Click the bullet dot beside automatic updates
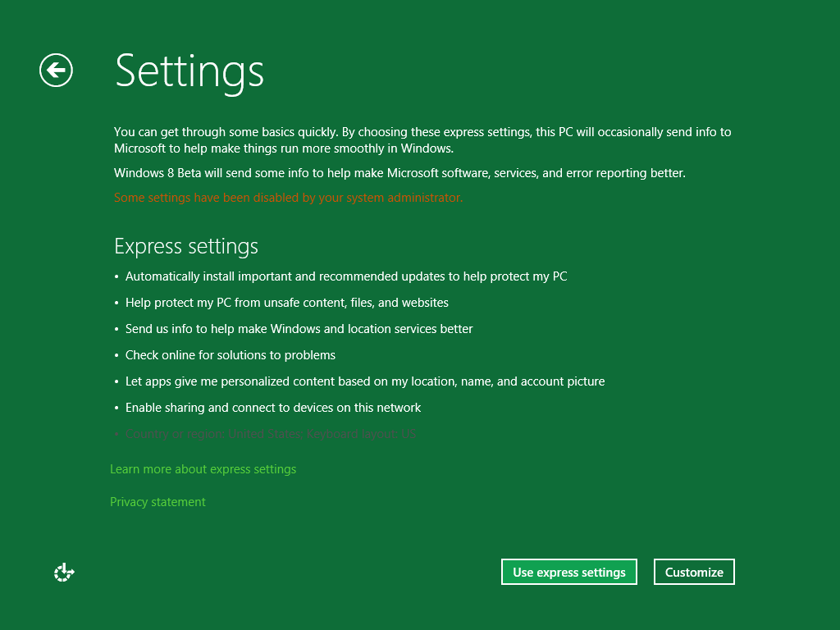 (116, 277)
